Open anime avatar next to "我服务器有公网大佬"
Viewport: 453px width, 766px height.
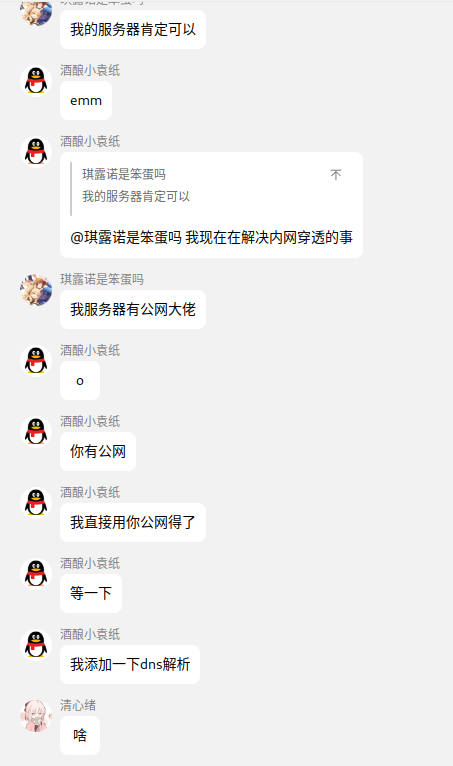36,290
